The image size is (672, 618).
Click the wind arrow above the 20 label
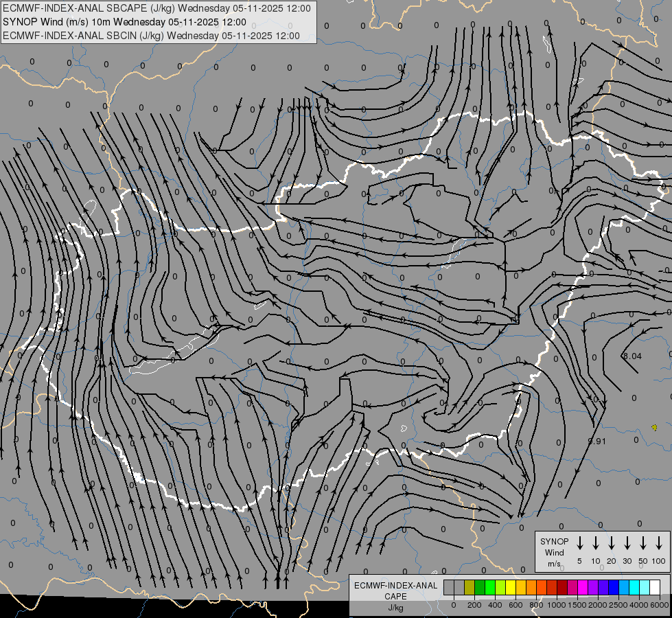click(612, 543)
